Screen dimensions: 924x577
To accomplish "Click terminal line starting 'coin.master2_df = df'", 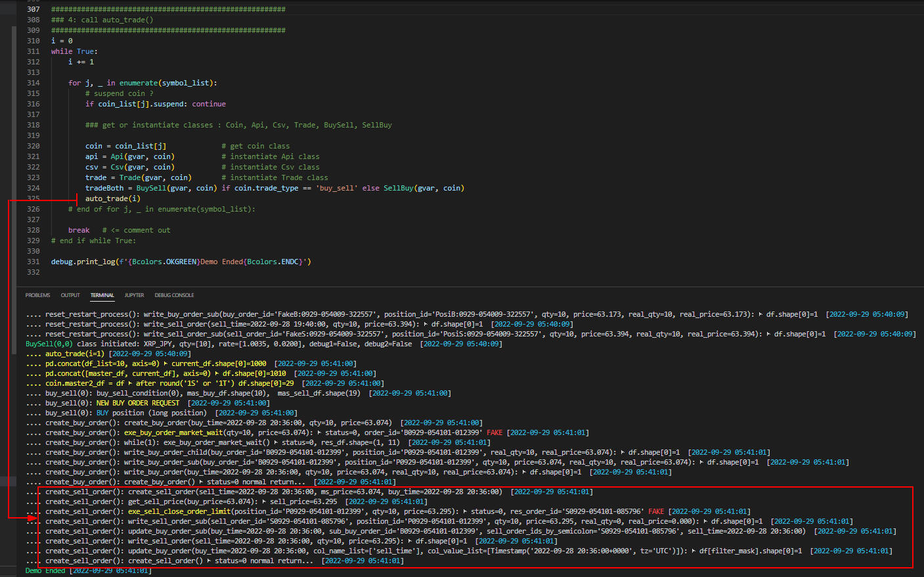I will tap(205, 383).
